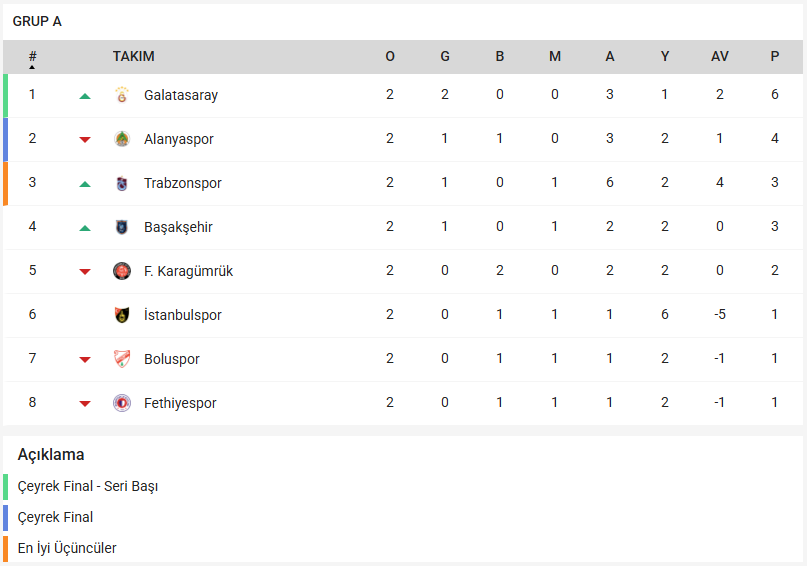Viewport: 807px width, 566px height.
Task: Click the F. Karagümrük club logo
Action: [122, 272]
